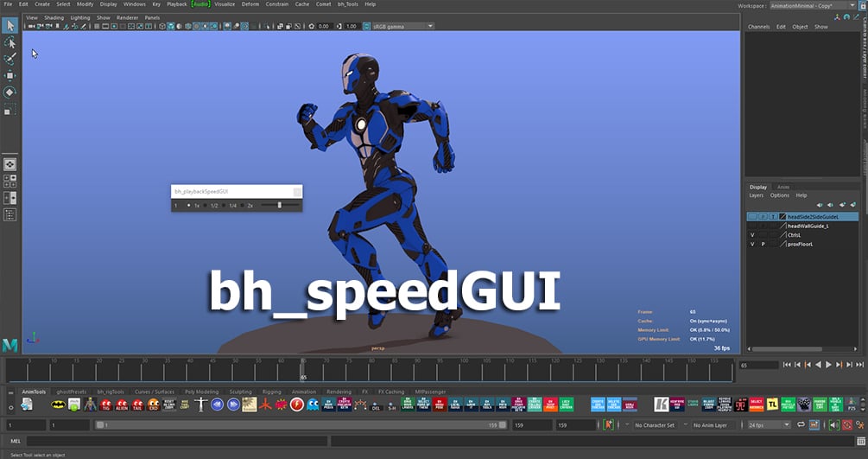Open Channels menu in Channel Box
This screenshot has width=868, height=459.
(x=758, y=27)
